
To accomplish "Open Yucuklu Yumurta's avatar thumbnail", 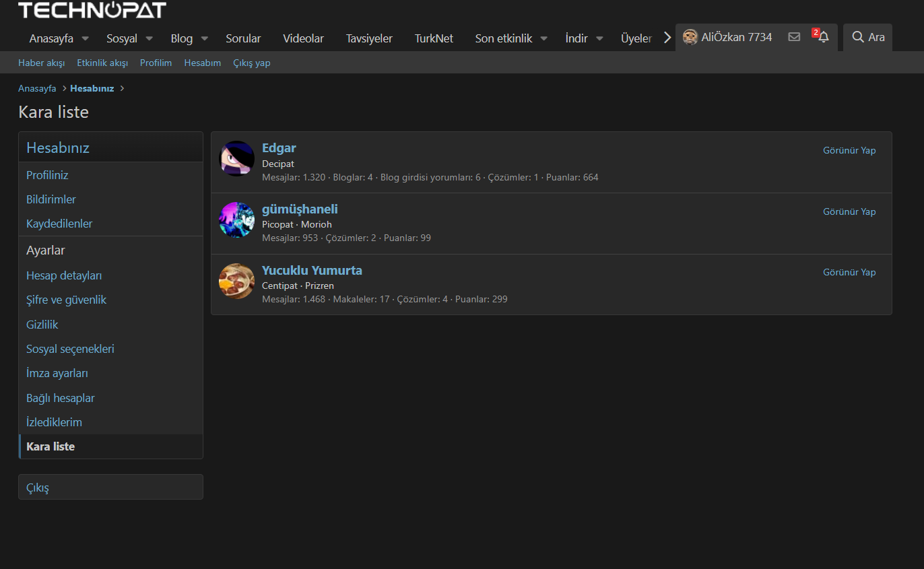I will (236, 281).
